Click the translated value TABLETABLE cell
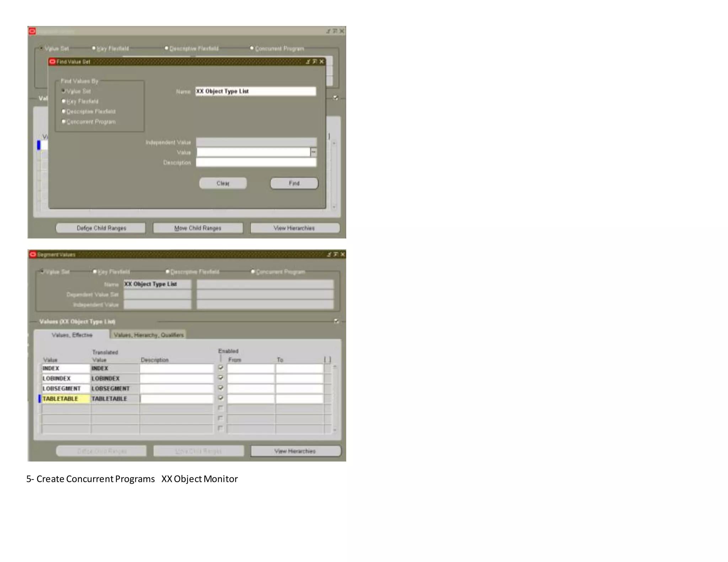This screenshot has width=728, height=562. click(x=115, y=399)
